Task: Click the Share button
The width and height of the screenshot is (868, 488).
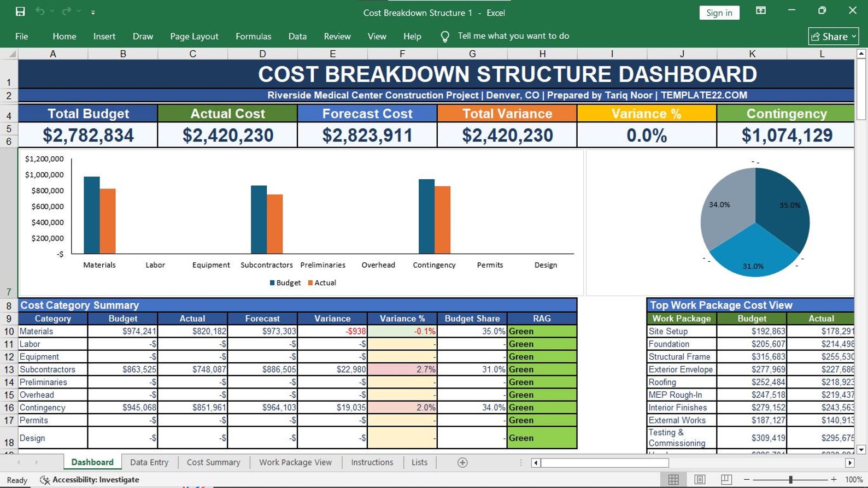Action: [x=834, y=36]
